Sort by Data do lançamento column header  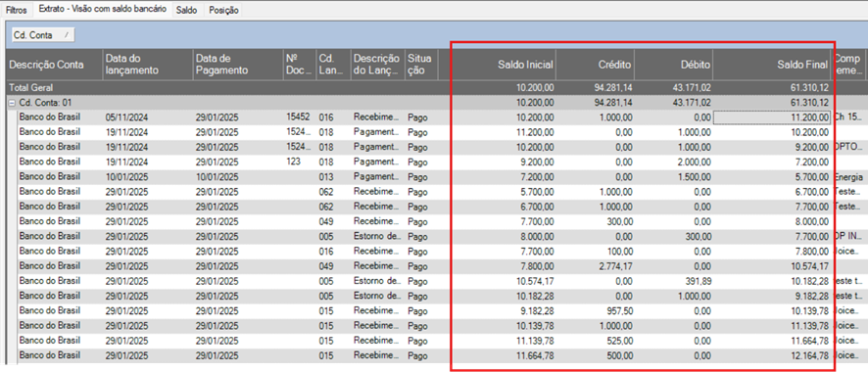pos(147,65)
